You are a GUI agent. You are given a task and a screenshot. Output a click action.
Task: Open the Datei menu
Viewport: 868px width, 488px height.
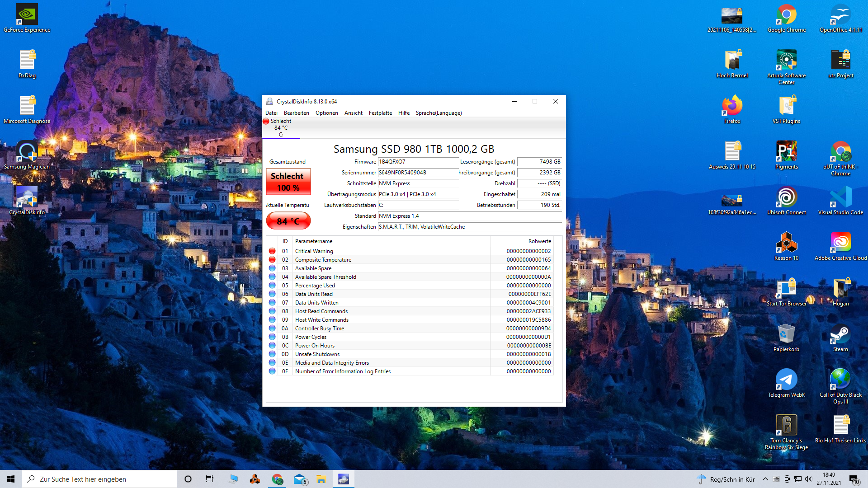coord(271,113)
